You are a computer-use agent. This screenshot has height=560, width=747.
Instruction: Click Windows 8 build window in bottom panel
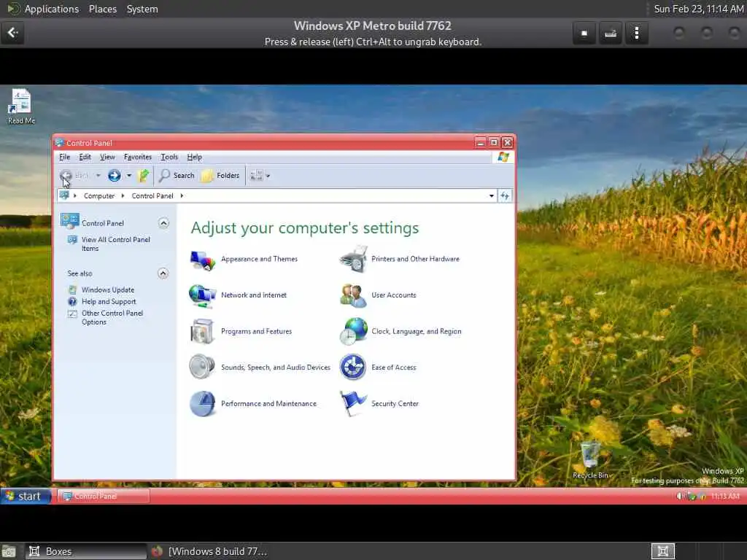click(209, 551)
